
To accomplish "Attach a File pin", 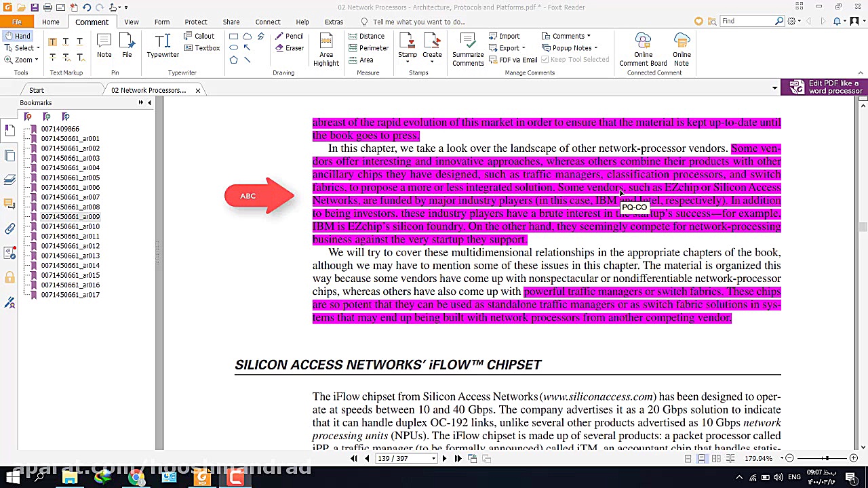I will click(x=127, y=46).
